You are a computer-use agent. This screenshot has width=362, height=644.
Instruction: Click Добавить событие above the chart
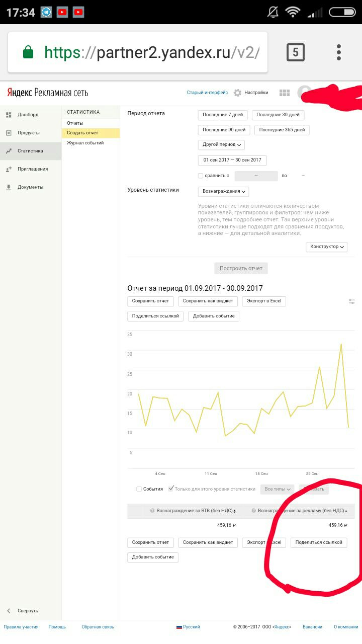pyautogui.click(x=214, y=316)
